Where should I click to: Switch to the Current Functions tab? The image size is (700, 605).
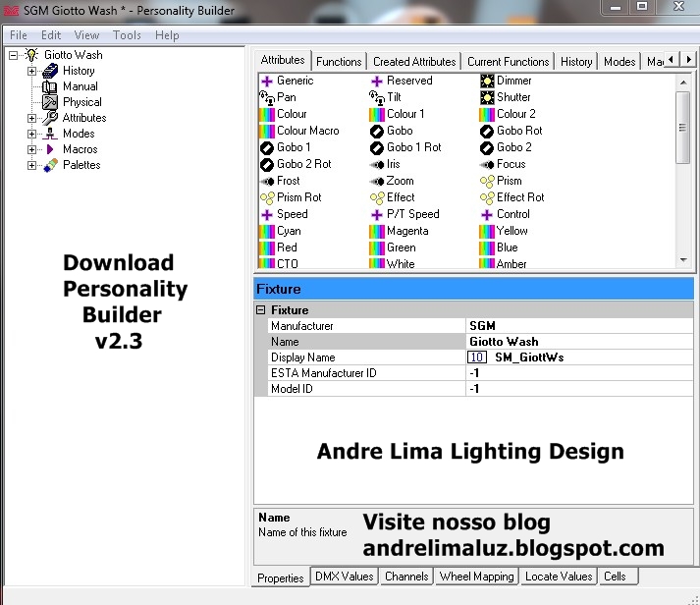click(x=508, y=62)
